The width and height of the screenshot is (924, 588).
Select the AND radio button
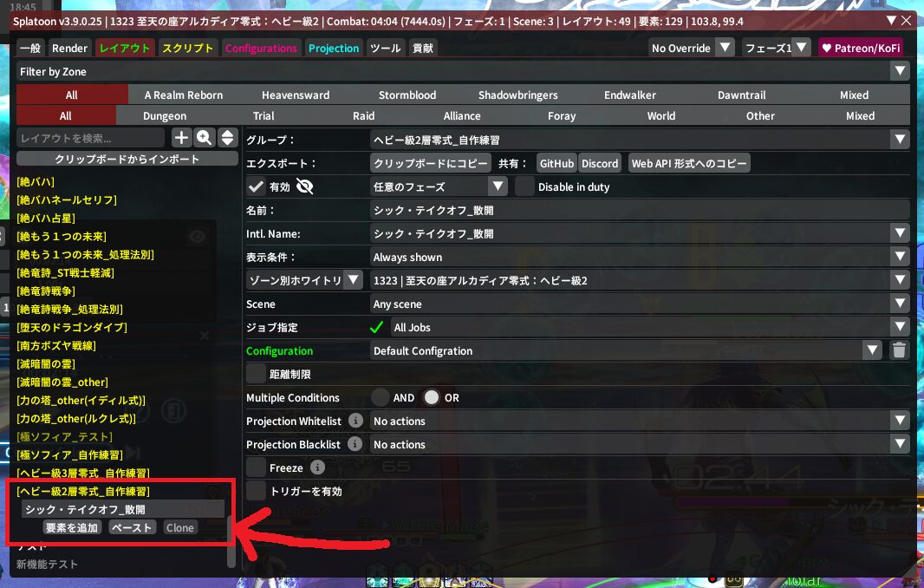pos(381,397)
